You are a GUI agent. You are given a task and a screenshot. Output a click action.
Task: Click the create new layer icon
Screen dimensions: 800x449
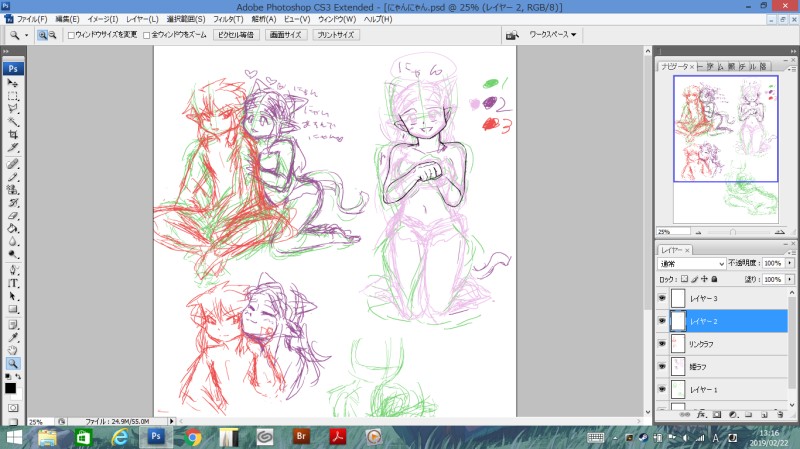coord(764,415)
